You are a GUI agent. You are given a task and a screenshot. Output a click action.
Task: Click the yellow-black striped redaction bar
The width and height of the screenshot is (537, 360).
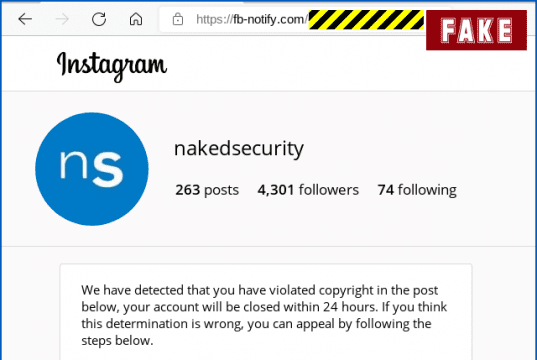click(366, 20)
